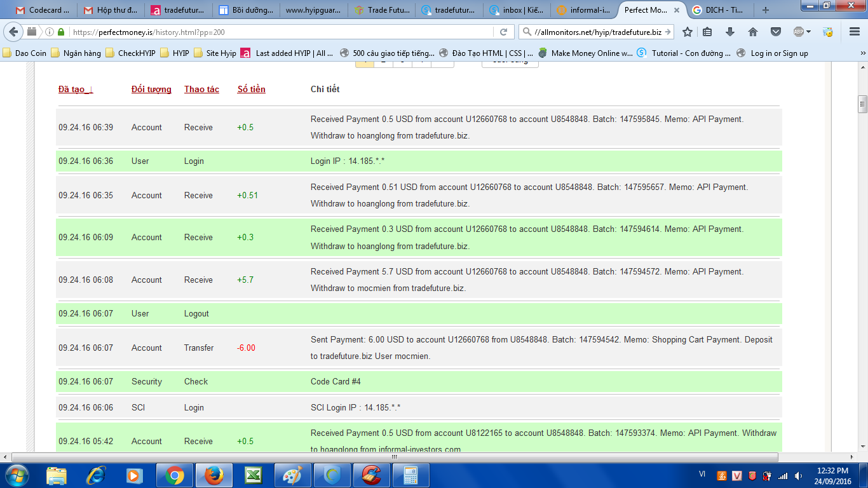Reload the page with the refresh icon
Image resolution: width=868 pixels, height=488 pixels.
[x=503, y=32]
